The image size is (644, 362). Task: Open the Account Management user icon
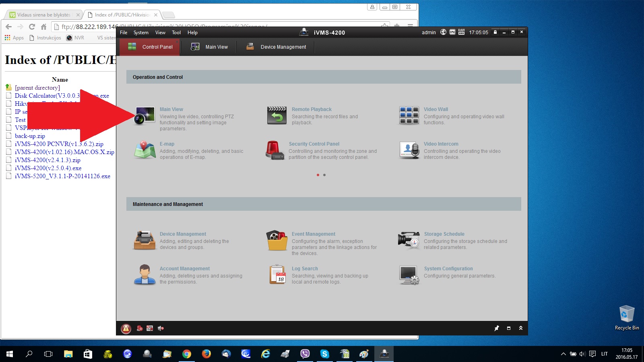[144, 275]
